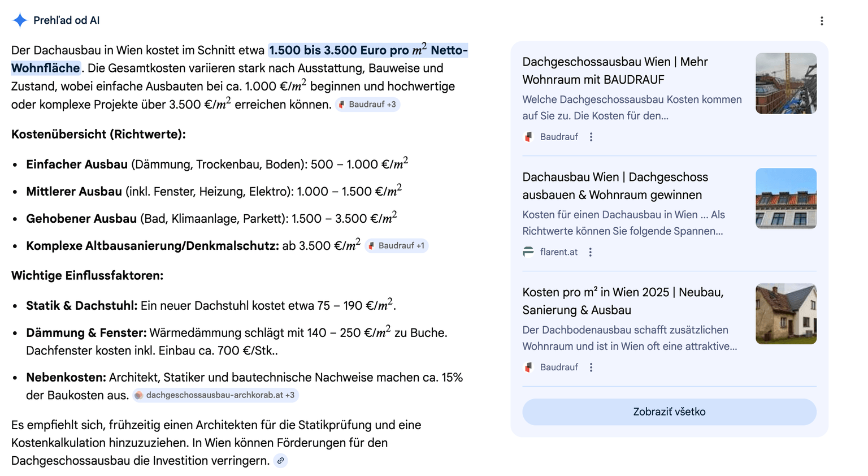Image resolution: width=868 pixels, height=476 pixels.
Task: Click the Baudrauf favicon in third card
Action: click(528, 367)
